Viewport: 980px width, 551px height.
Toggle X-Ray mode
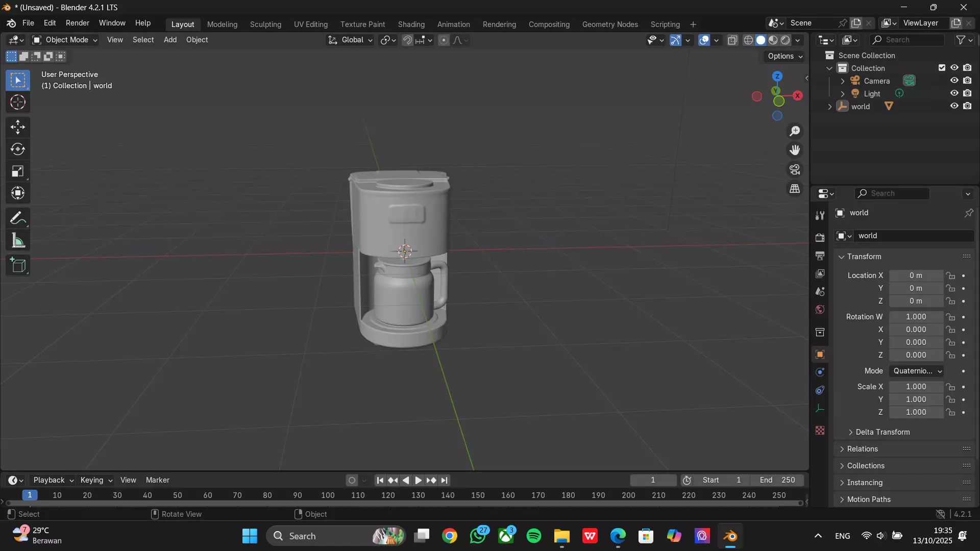[x=732, y=40]
